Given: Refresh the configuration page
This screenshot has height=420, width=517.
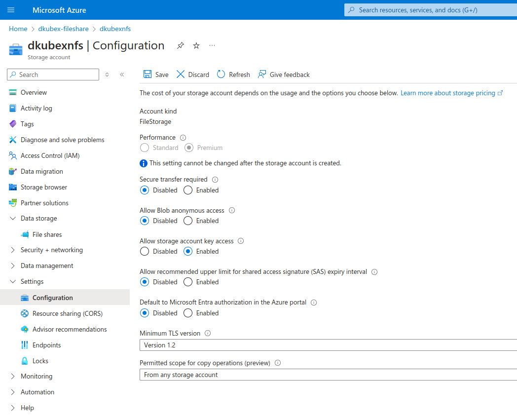Looking at the screenshot, I should tap(221, 75).
